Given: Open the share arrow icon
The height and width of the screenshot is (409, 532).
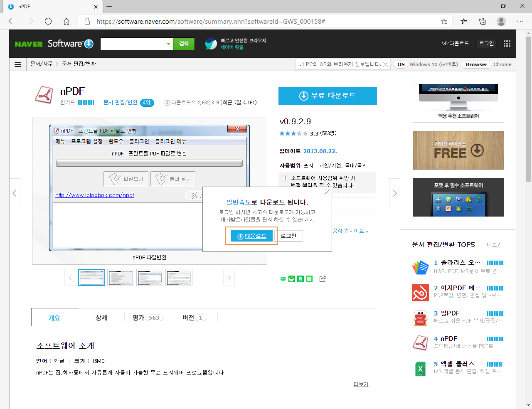Looking at the screenshot, I should [323, 279].
